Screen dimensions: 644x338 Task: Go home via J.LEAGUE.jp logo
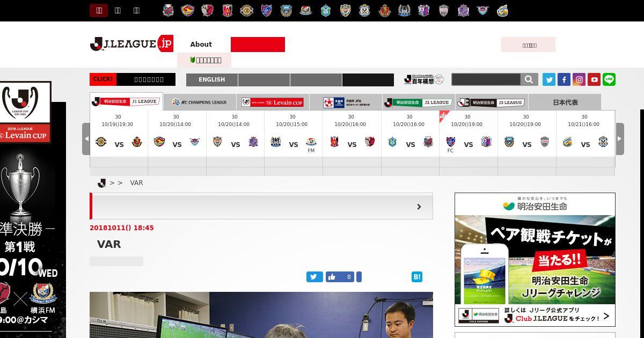(x=131, y=44)
